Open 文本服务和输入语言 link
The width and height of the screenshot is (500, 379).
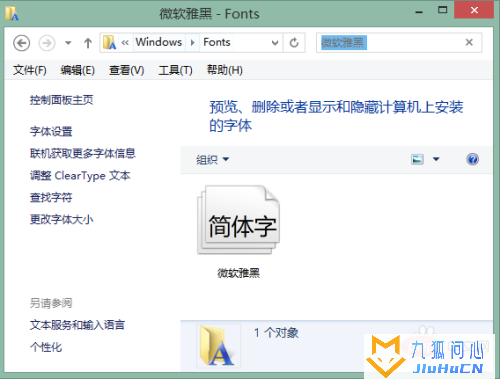pos(77,325)
